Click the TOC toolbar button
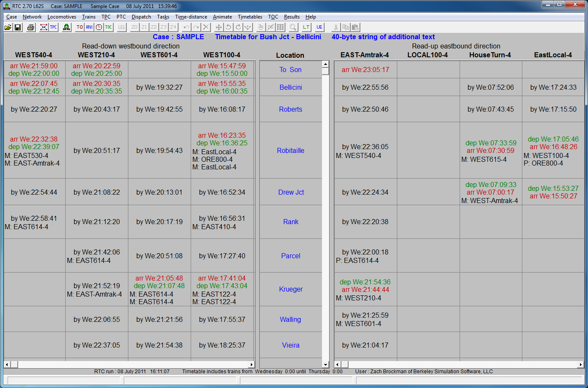The height and width of the screenshot is (388, 588). [x=109, y=27]
